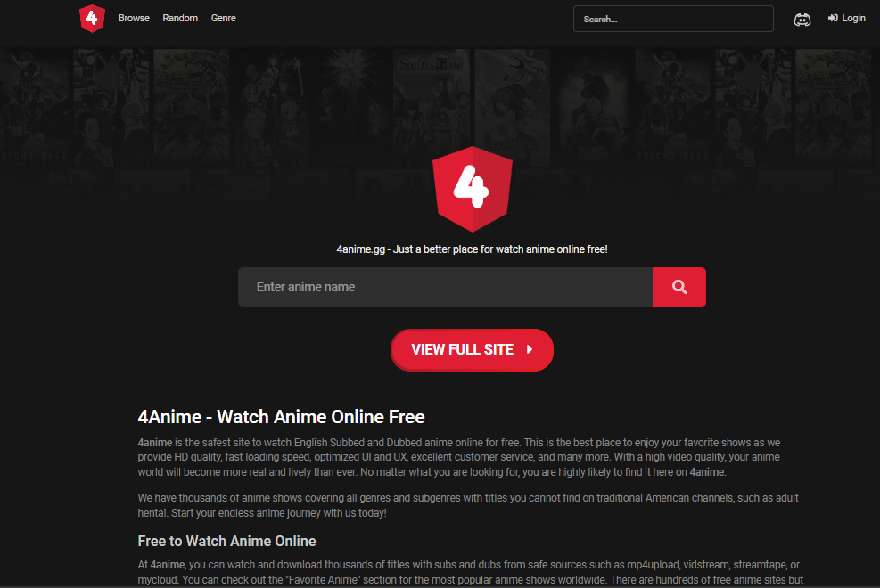The width and height of the screenshot is (880, 588).
Task: Click the large central 4 shield emblem
Action: click(472, 189)
